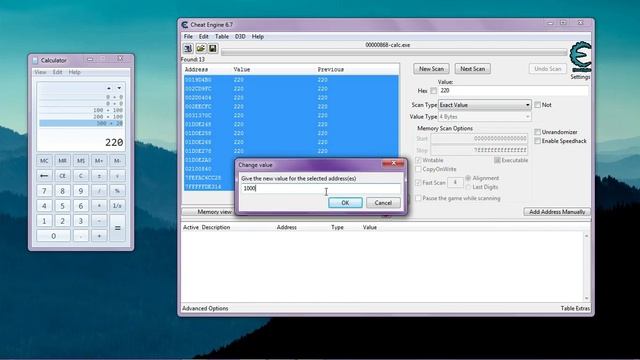The width and height of the screenshot is (640, 360).
Task: Click the Calculator M- key
Action: pyautogui.click(x=117, y=161)
